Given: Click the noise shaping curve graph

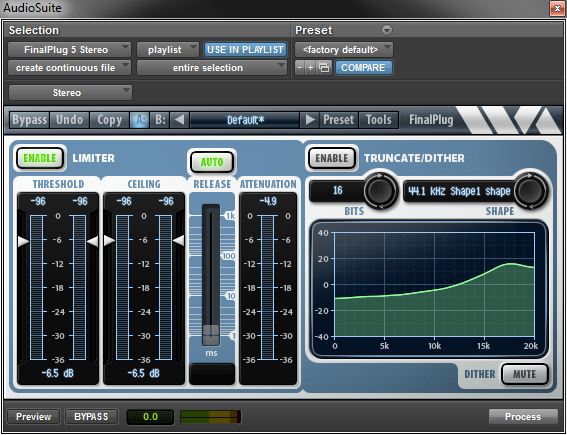Looking at the screenshot, I should pyautogui.click(x=434, y=285).
